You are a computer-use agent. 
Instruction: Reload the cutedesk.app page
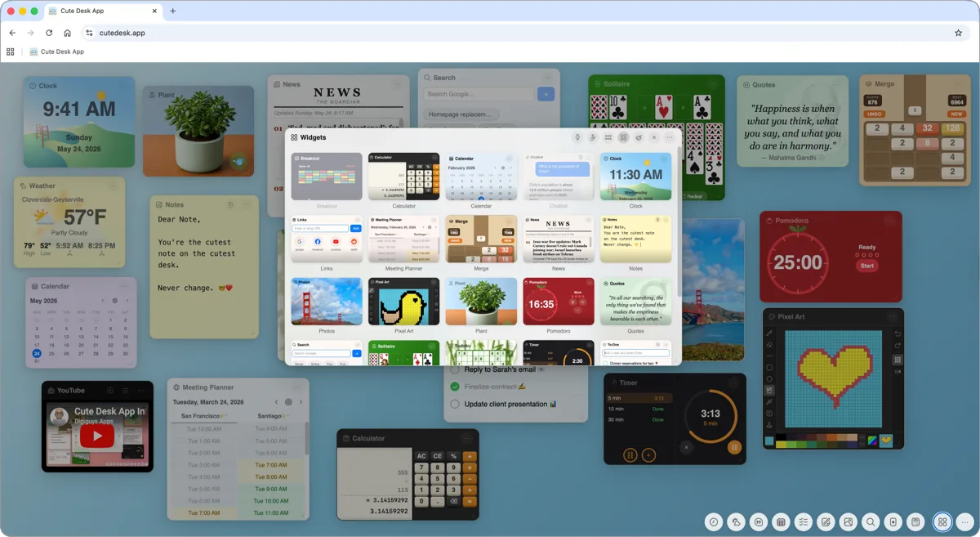[x=49, y=33]
